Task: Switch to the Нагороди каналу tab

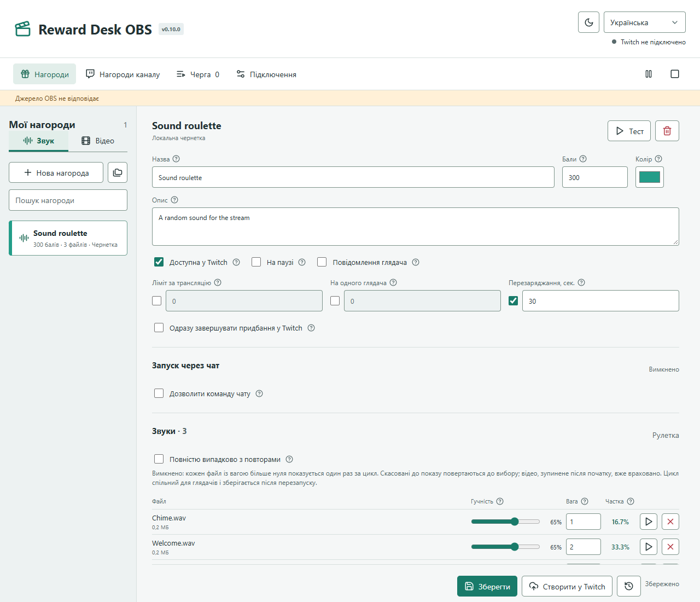Action: click(x=123, y=74)
